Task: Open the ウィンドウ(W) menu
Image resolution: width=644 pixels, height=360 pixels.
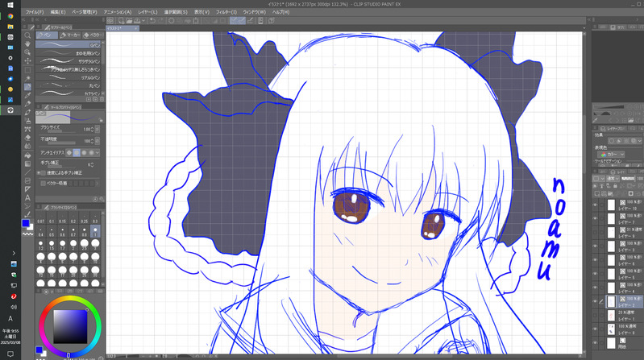Action: pos(254,12)
